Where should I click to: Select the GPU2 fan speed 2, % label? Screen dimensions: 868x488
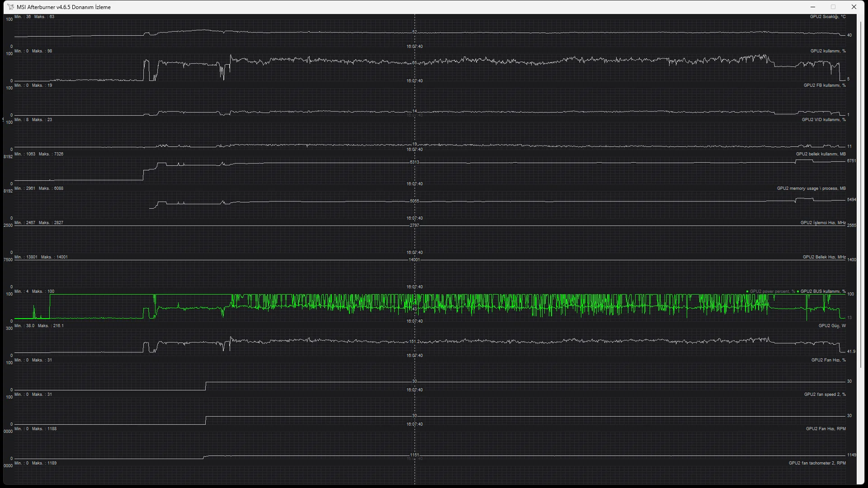(825, 394)
